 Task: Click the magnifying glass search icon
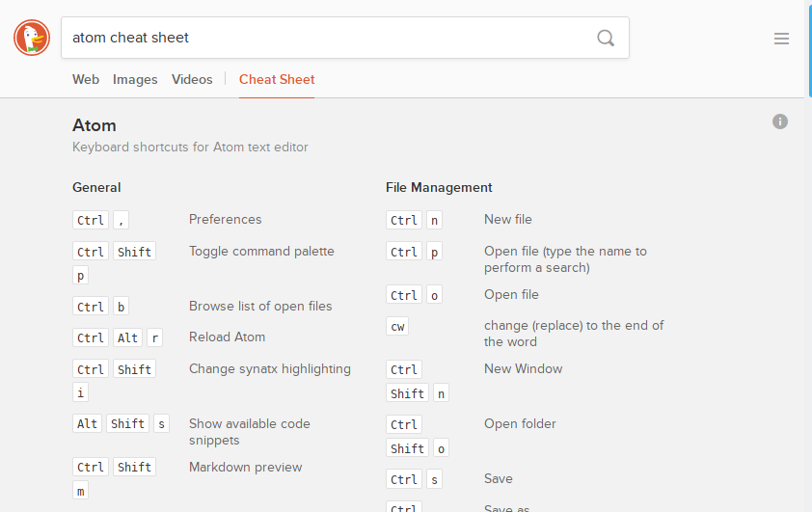click(606, 39)
